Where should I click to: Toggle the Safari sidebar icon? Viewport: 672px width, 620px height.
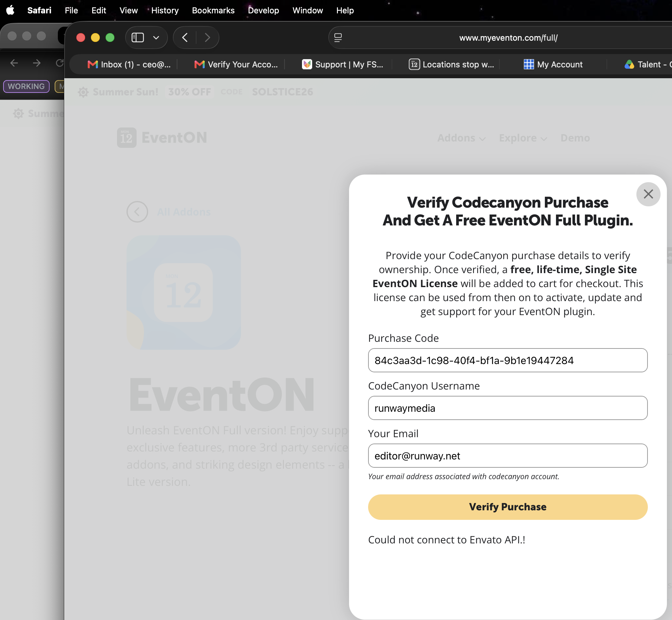coord(138,38)
